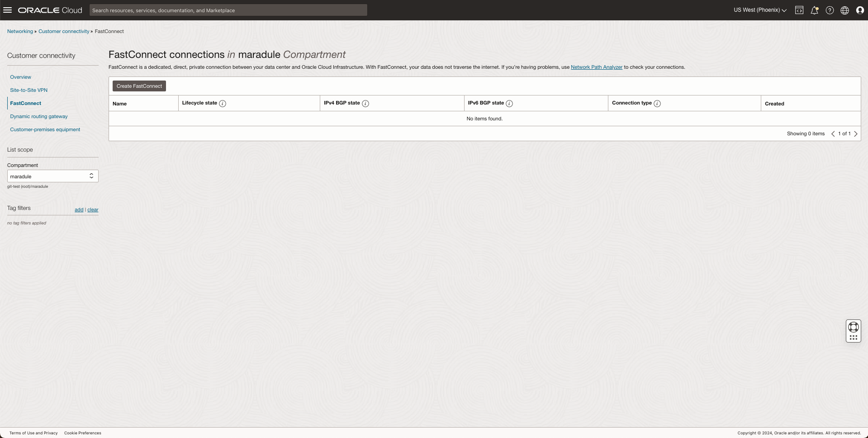Go to Customer connectivity breadcrumb
Image resolution: width=868 pixels, height=438 pixels.
pyautogui.click(x=64, y=31)
